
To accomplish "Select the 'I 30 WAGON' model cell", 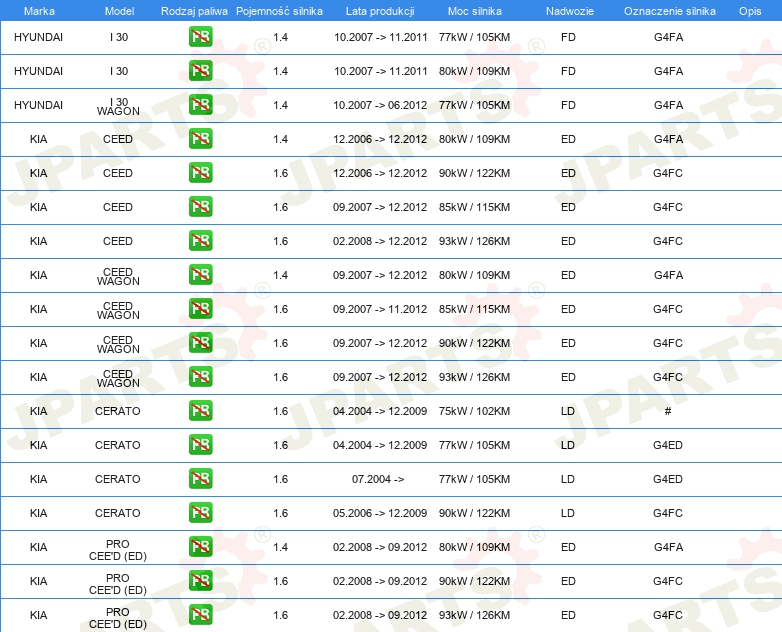I will click(118, 106).
